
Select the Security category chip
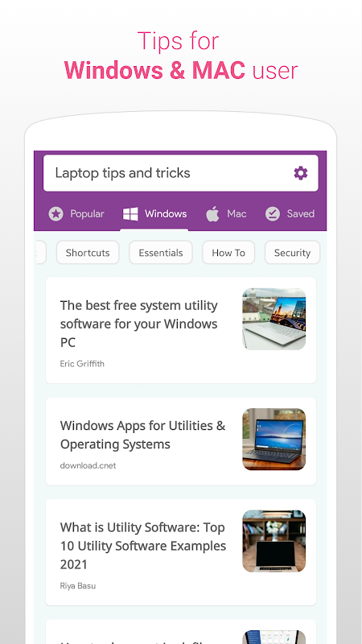pos(292,253)
